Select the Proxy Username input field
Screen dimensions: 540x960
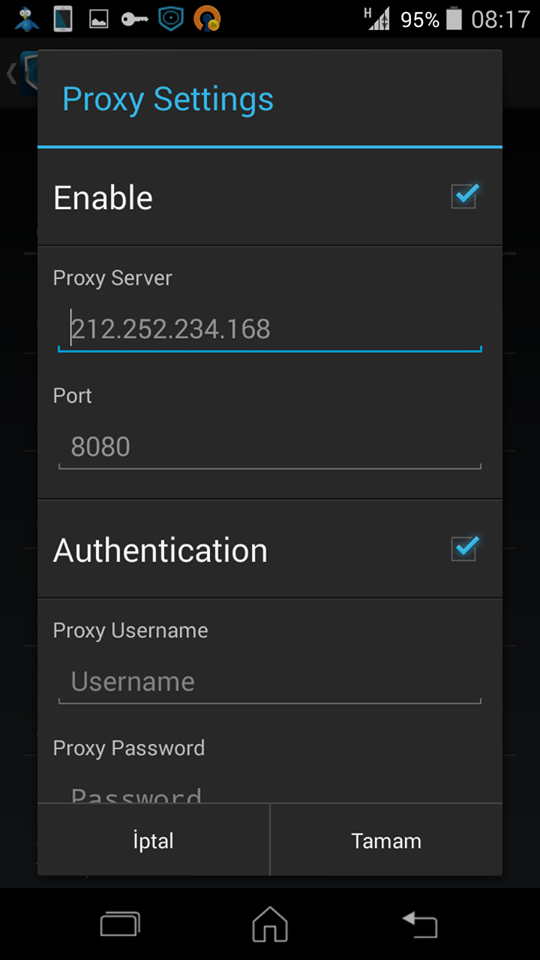coord(270,682)
